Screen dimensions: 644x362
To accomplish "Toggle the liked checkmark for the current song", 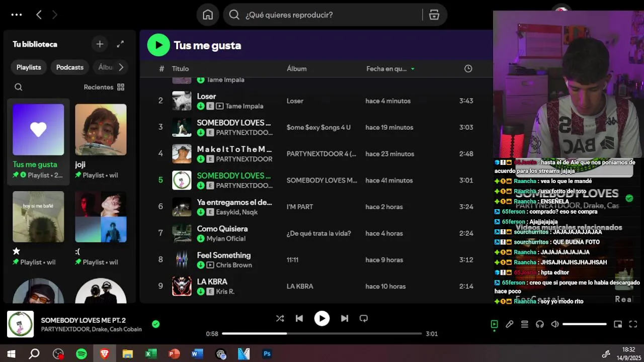I will coord(156,324).
